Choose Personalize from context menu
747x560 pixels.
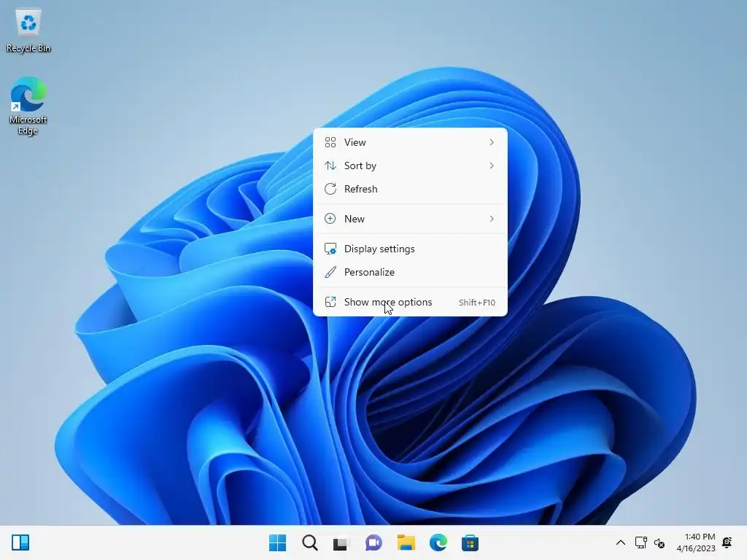click(410, 272)
